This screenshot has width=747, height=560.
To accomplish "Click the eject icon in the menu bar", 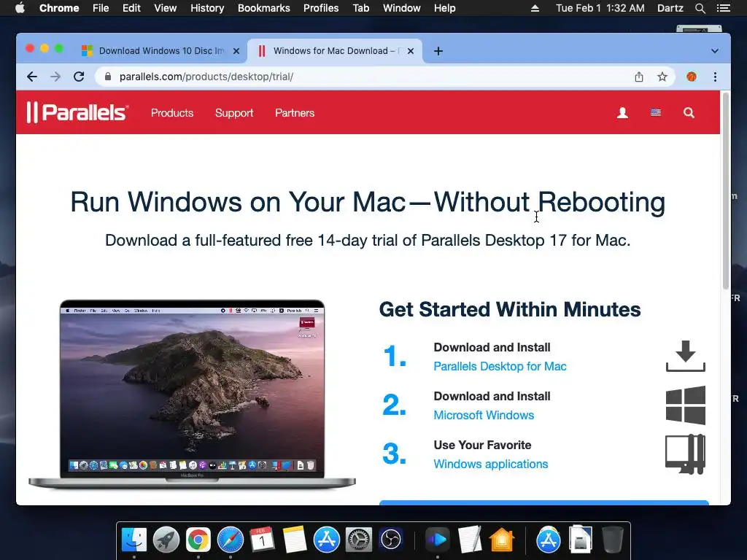I will coord(535,8).
